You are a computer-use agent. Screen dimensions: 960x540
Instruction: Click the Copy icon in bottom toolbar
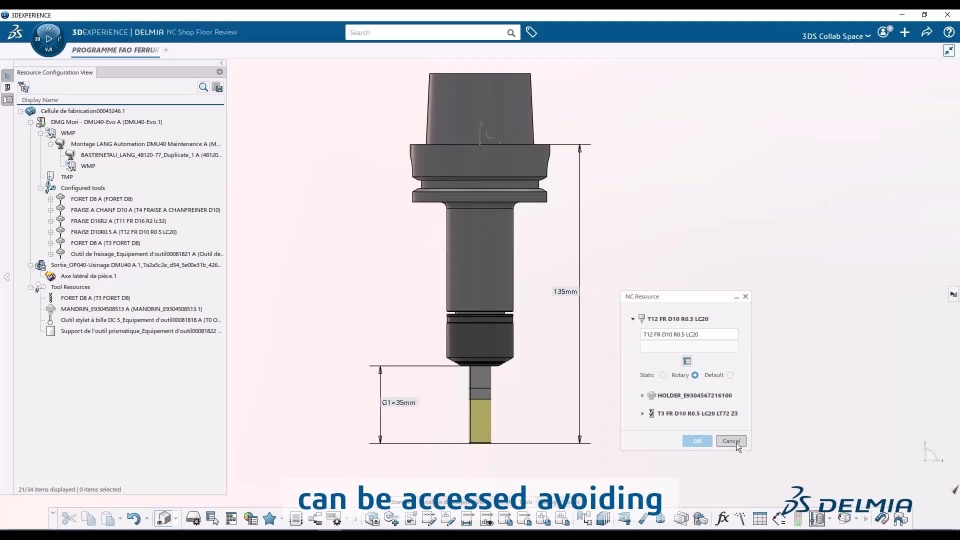pyautogui.click(x=88, y=519)
